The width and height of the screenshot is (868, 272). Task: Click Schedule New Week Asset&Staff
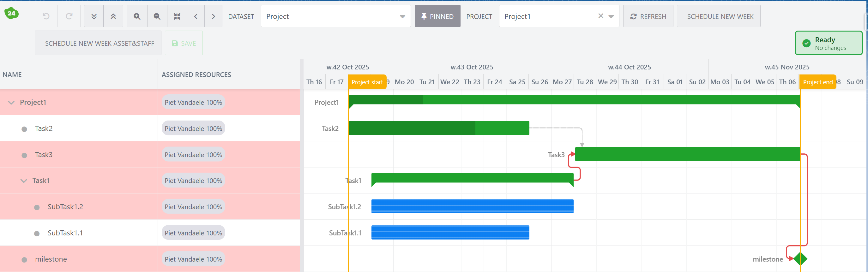pos(99,44)
